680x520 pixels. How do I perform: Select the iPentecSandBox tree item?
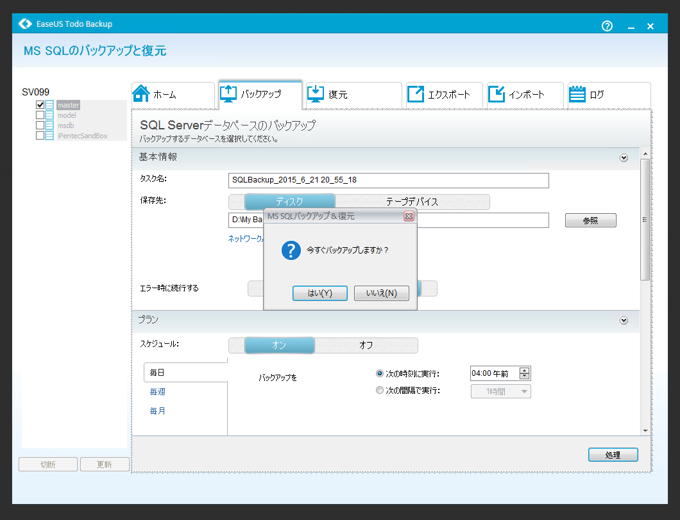click(82, 136)
